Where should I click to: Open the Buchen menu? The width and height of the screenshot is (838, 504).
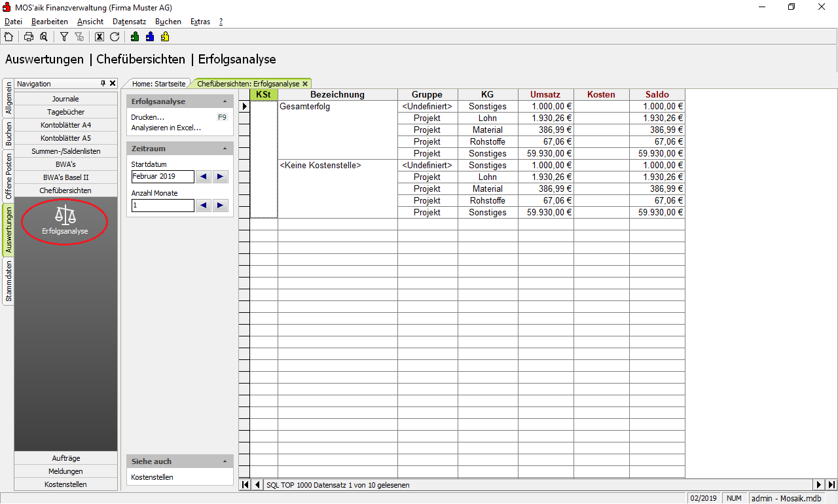pyautogui.click(x=168, y=22)
